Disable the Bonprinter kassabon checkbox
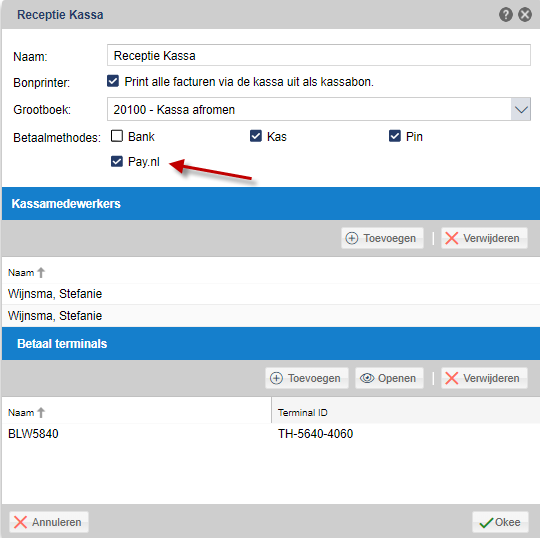The height and width of the screenshot is (538, 540). (x=113, y=81)
